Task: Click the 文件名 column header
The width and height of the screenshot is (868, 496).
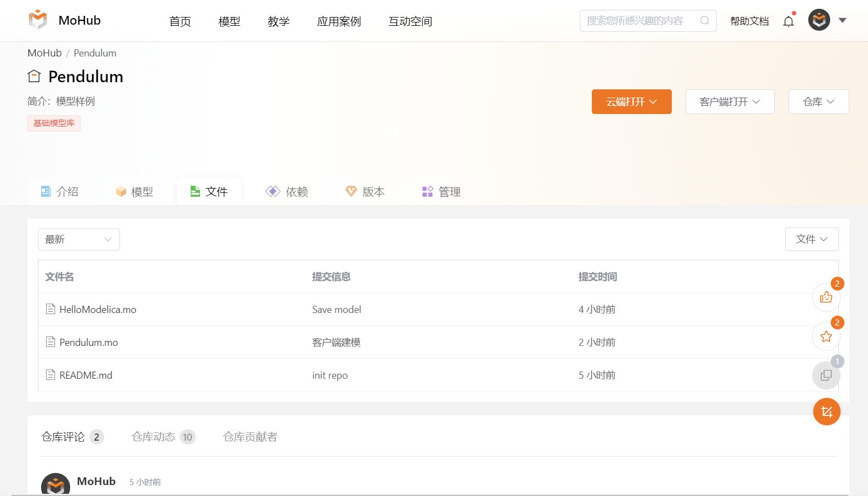Action: pos(60,277)
